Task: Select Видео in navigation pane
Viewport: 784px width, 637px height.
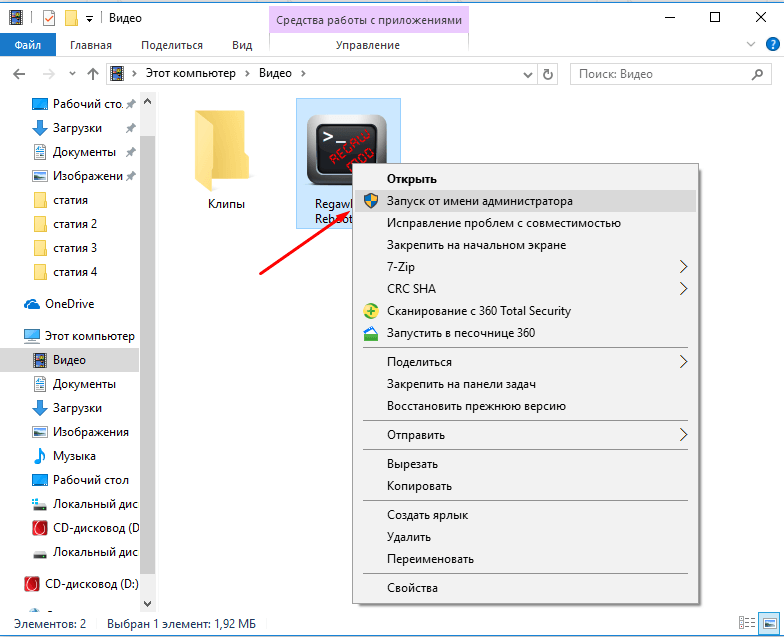Action: click(x=70, y=360)
